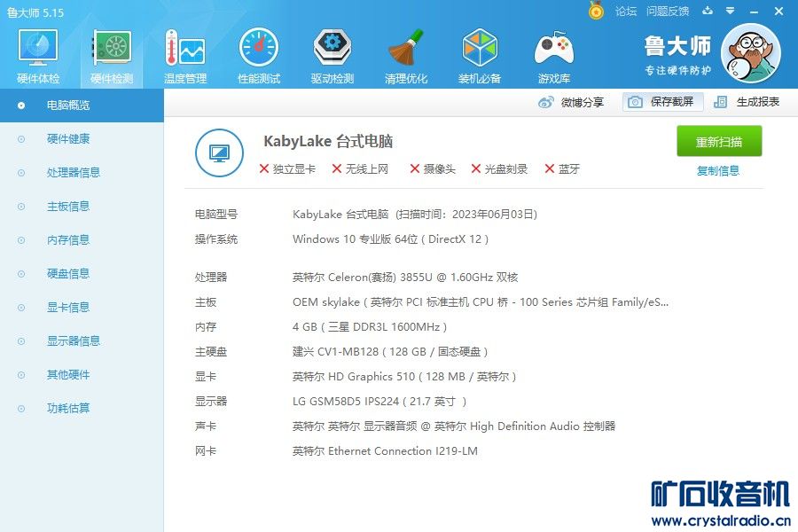The width and height of the screenshot is (798, 532).
Task: Launch 性能测试 performance test icon
Action: 259,56
